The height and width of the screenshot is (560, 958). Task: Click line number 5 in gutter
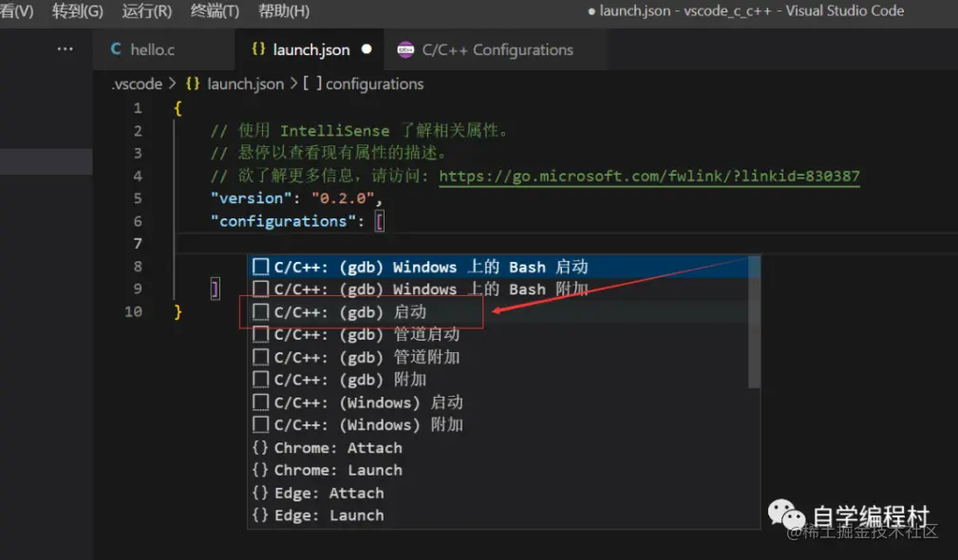tap(138, 198)
